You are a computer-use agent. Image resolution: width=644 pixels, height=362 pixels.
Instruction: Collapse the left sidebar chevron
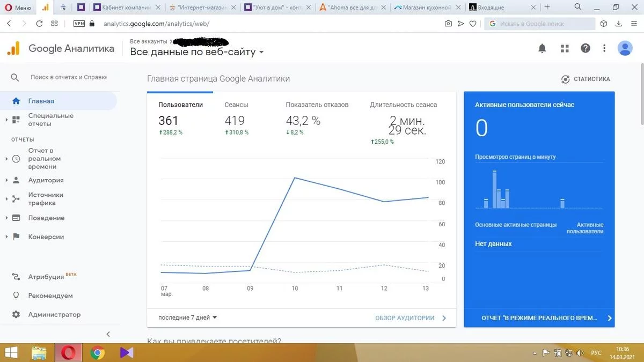pos(108,334)
